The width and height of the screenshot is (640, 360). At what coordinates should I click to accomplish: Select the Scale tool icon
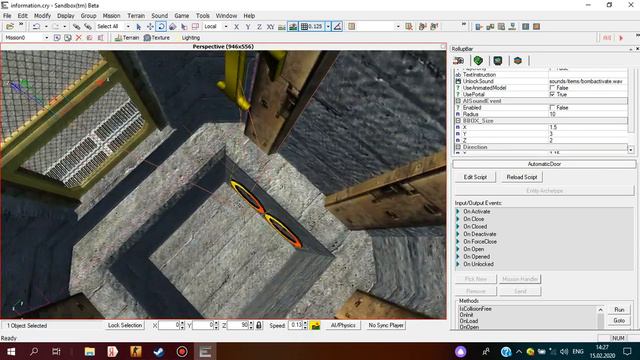(173, 27)
